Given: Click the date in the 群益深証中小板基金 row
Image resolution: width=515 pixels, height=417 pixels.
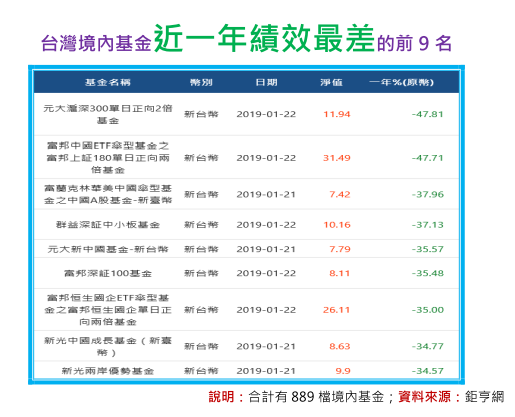Looking at the screenshot, I should 266,225.
